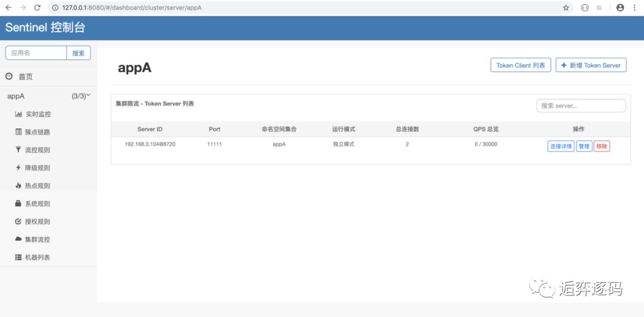644x317 pixels.
Task: Collapse the appA sidebar group chevron
Action: [88, 95]
